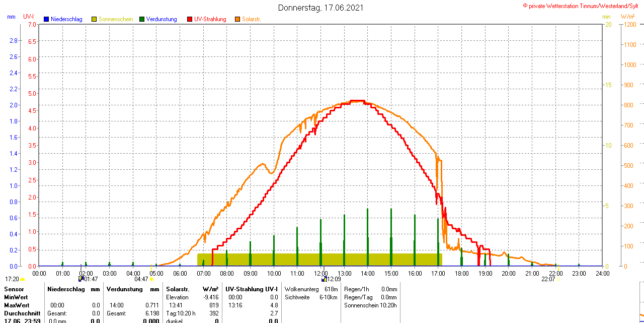Click the date title Donnerstag, 17.06.2021
This screenshot has width=644, height=323.
(x=321, y=8)
